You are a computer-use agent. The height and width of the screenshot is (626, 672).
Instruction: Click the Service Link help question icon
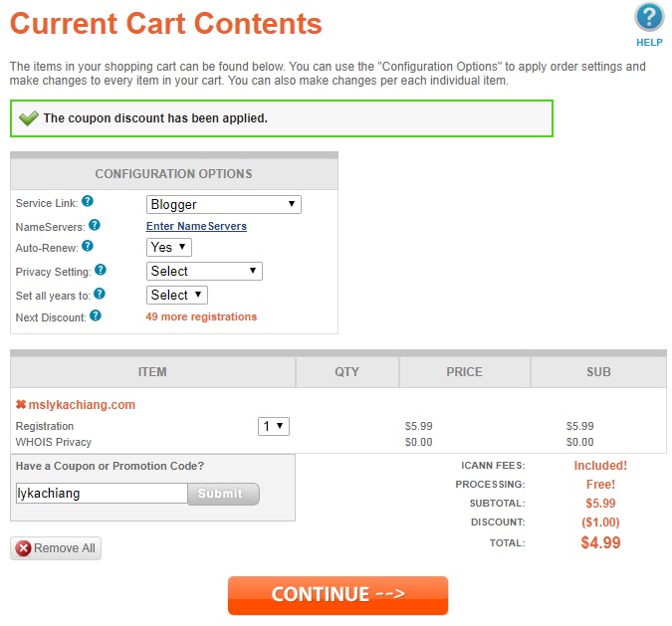point(88,202)
